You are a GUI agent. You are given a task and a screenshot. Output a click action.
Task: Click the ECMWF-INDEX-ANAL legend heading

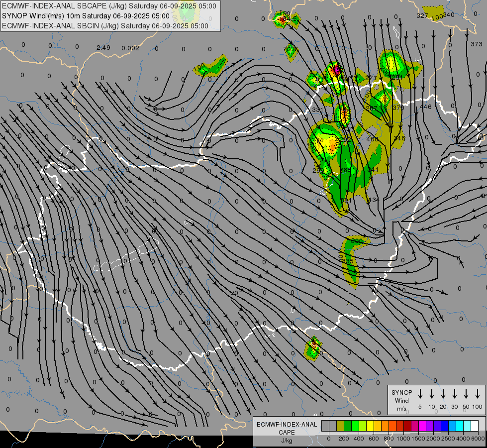287,425
